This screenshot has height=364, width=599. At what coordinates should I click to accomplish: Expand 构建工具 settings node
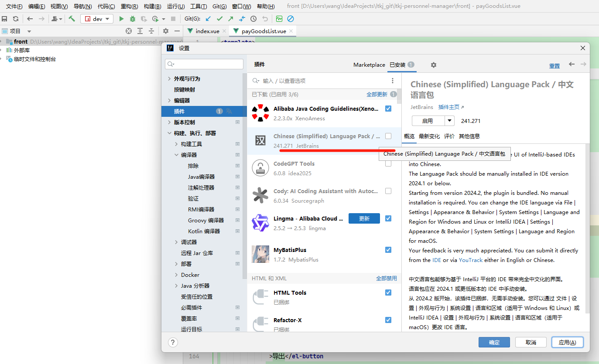(176, 144)
